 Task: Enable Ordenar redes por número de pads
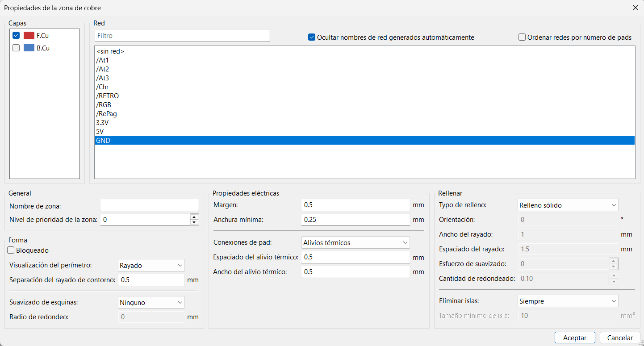522,38
